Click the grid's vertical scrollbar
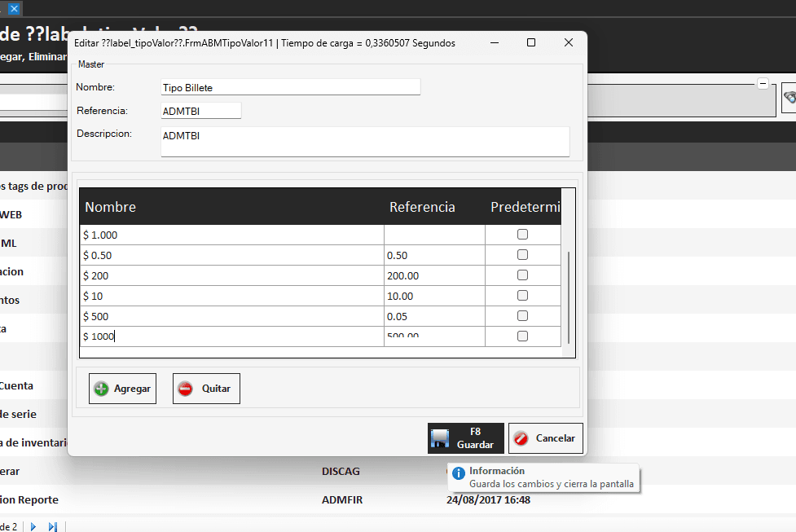The width and height of the screenshot is (796, 532). coord(568,297)
